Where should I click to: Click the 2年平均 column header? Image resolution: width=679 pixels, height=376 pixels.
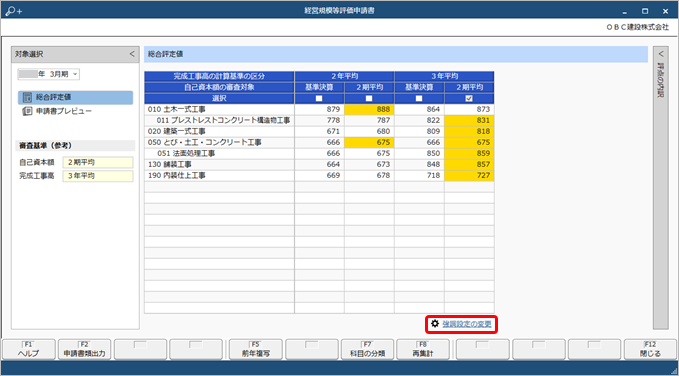point(344,76)
